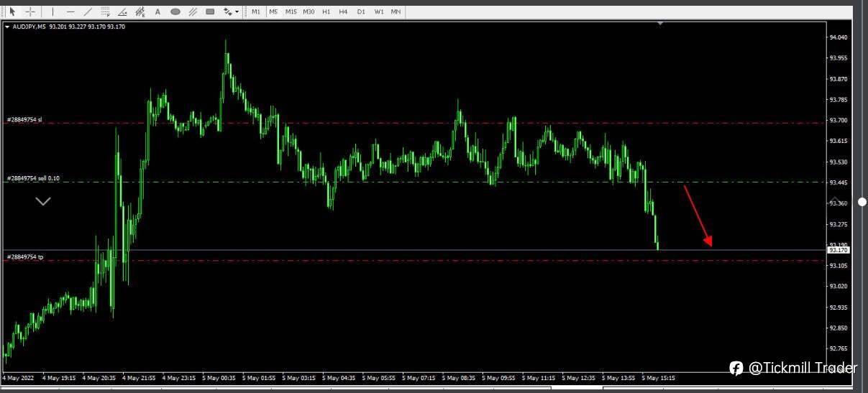This screenshot has height=393, width=868.
Task: Switch chart to M15 timeframe
Action: point(291,11)
